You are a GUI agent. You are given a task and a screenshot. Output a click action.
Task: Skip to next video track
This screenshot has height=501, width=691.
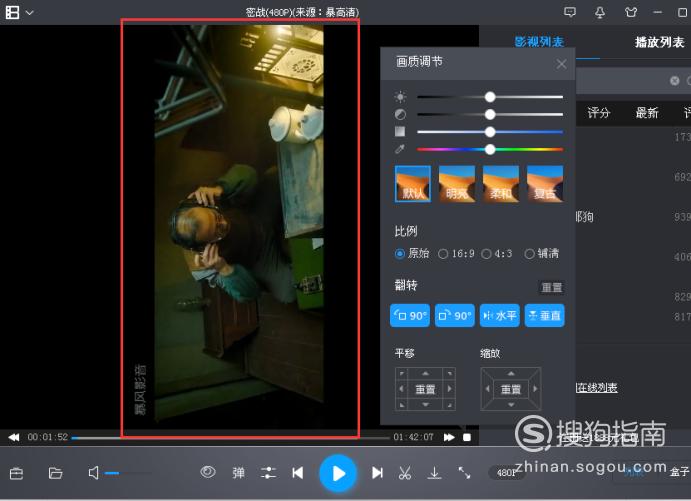[x=377, y=473]
